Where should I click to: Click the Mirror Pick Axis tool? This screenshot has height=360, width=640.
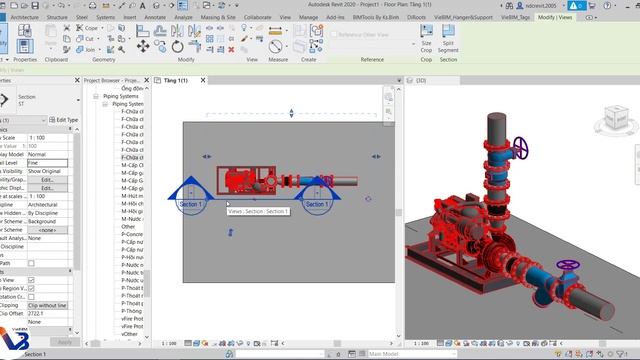177,30
